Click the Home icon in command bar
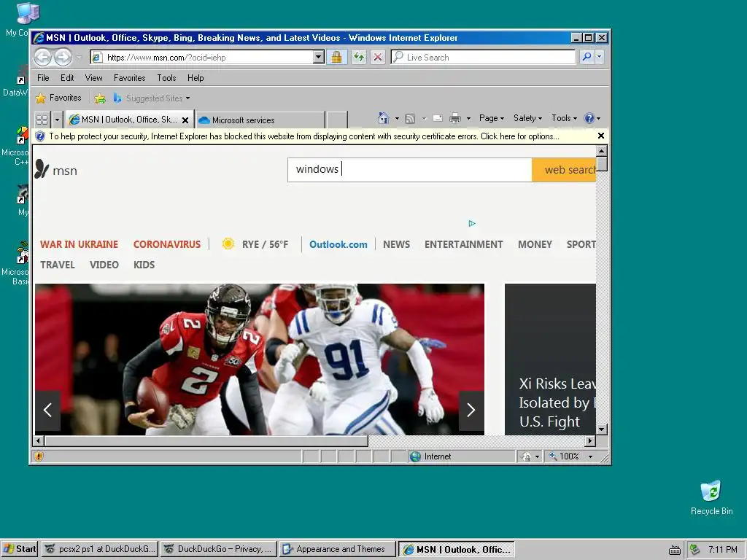Image resolution: width=747 pixels, height=560 pixels. [384, 118]
